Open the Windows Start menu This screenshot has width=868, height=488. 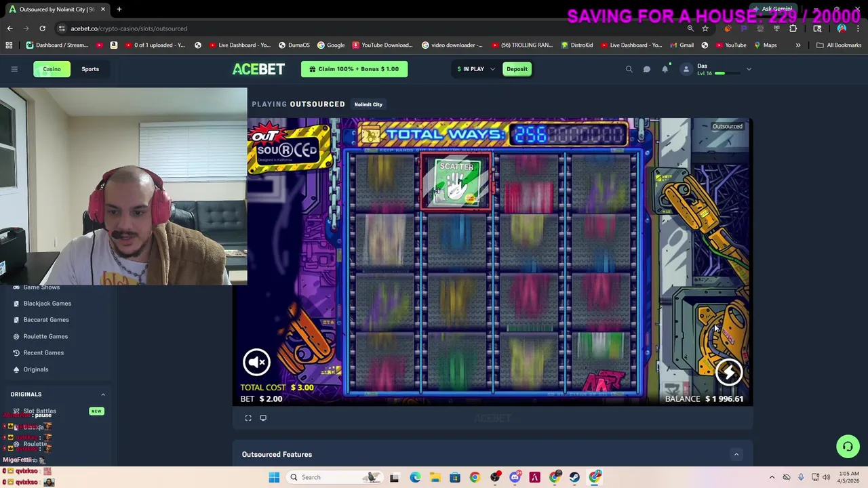274,477
